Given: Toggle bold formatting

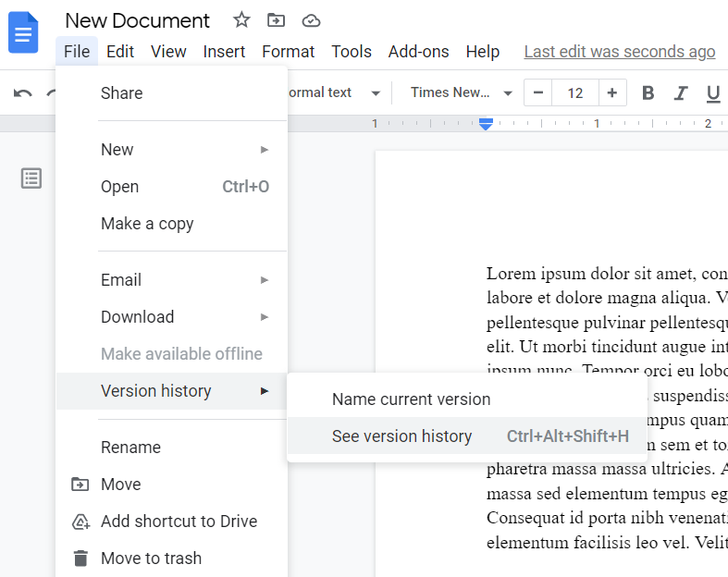Looking at the screenshot, I should point(648,92).
